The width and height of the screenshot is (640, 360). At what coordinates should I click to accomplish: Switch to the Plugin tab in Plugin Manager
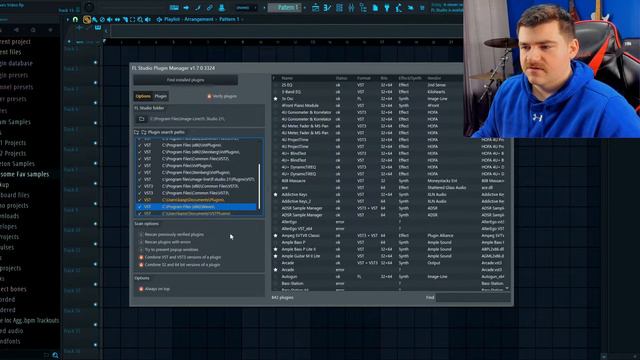160,96
